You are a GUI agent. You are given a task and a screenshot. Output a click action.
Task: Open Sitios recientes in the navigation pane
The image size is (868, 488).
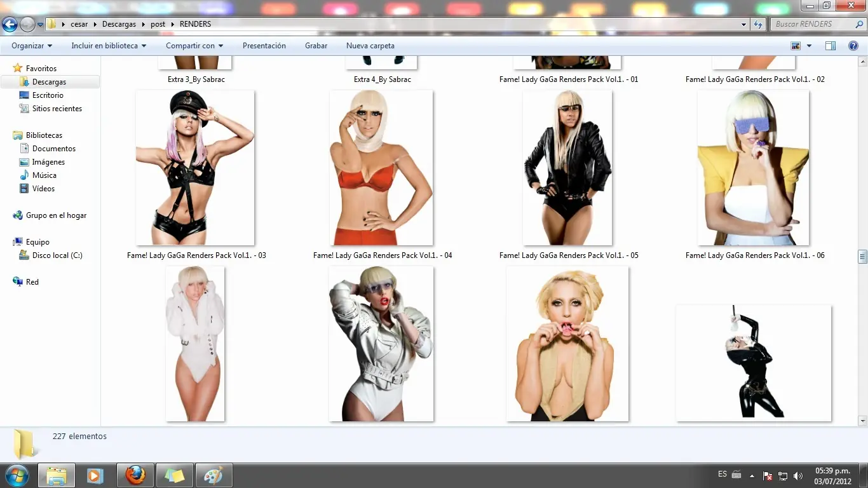(x=57, y=109)
